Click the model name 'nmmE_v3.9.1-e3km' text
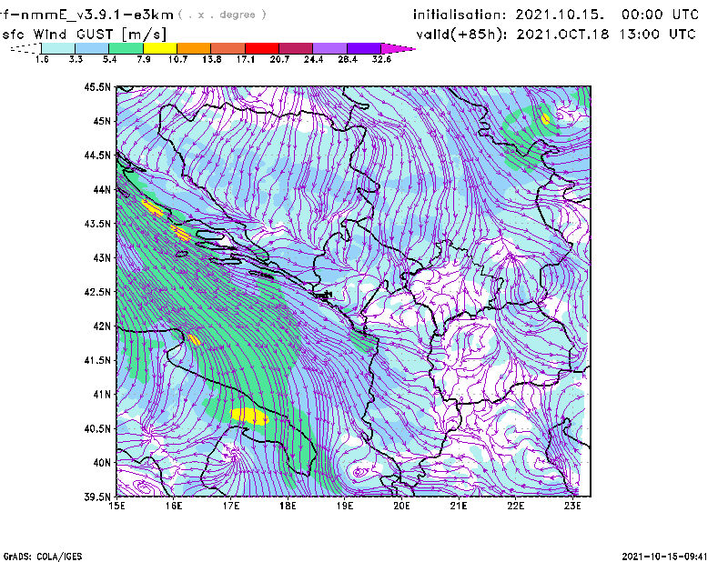Screen dimensions: 728x562 96,15
